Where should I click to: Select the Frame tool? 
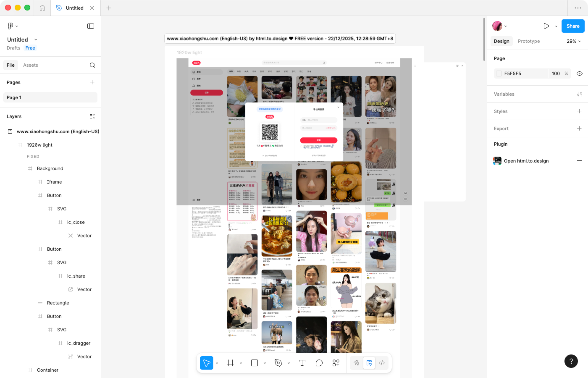click(x=230, y=363)
